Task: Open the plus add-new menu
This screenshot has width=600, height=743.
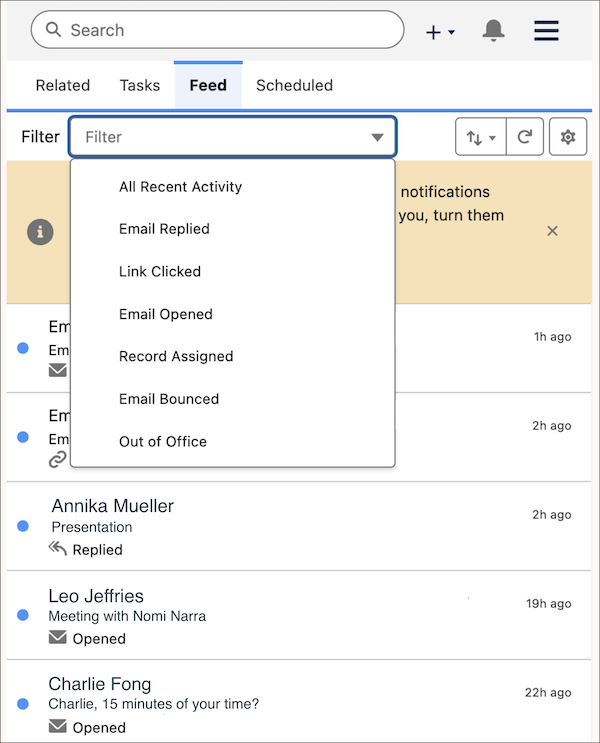Action: pyautogui.click(x=440, y=32)
